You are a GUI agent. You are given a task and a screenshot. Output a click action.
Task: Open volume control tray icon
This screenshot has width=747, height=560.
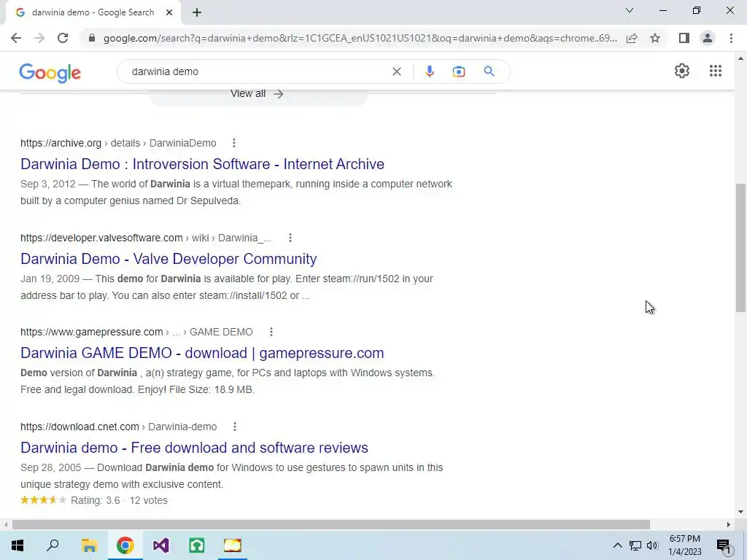tap(652, 545)
